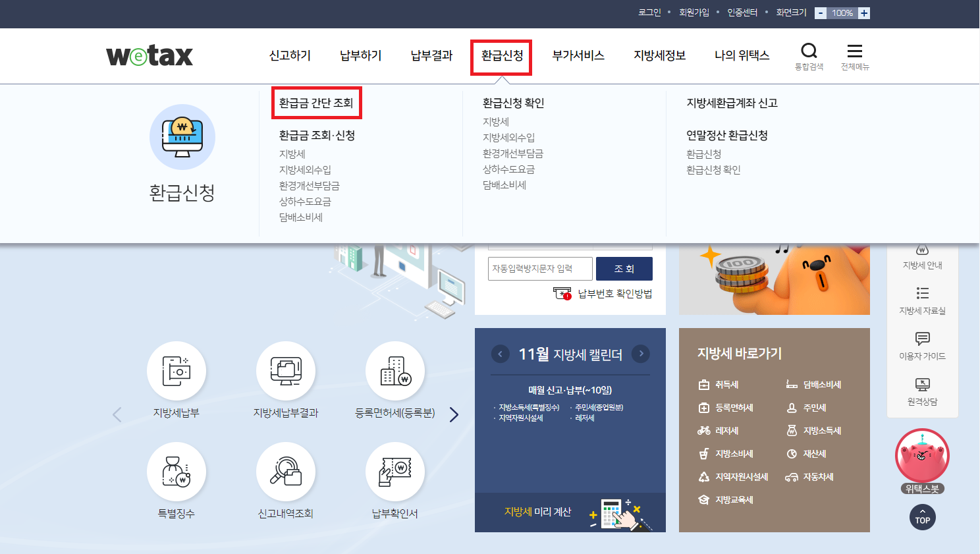Click 주민세(종업원분) calendar entry
980x554 pixels.
599,408
